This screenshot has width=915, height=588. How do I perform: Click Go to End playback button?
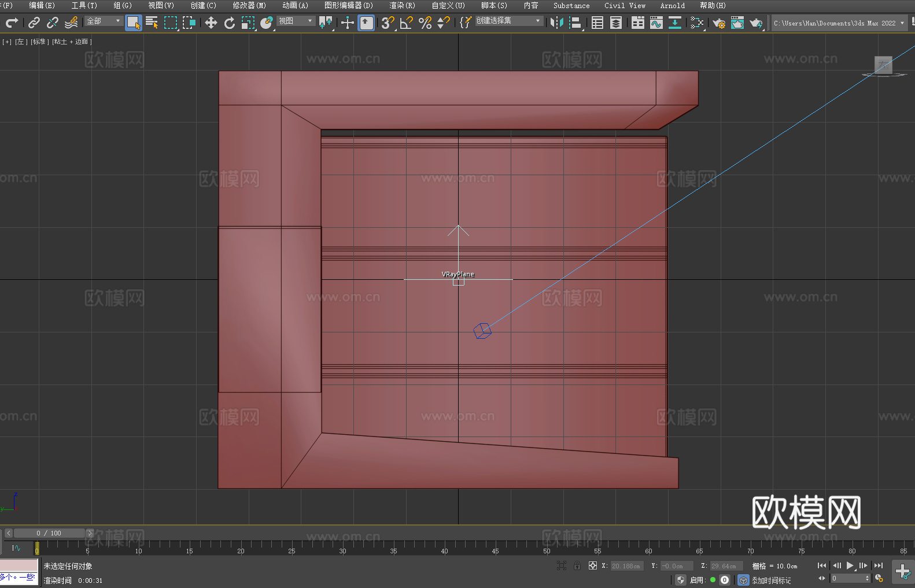coord(879,565)
